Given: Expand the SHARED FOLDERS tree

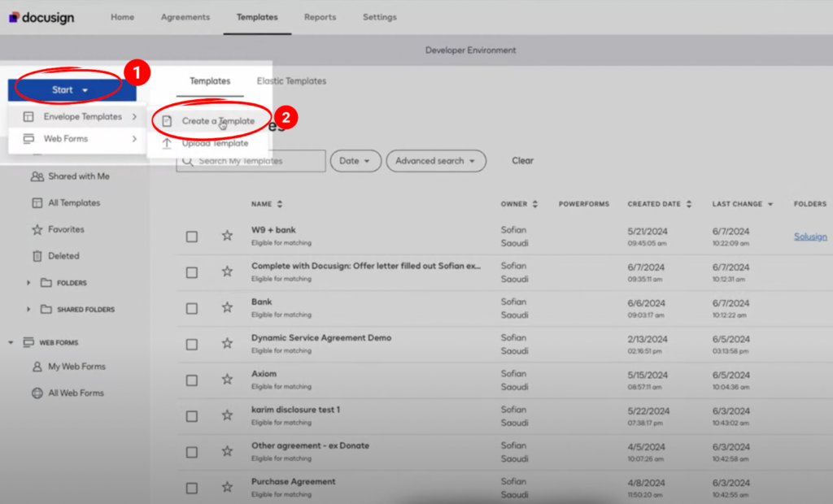Looking at the screenshot, I should (x=28, y=309).
